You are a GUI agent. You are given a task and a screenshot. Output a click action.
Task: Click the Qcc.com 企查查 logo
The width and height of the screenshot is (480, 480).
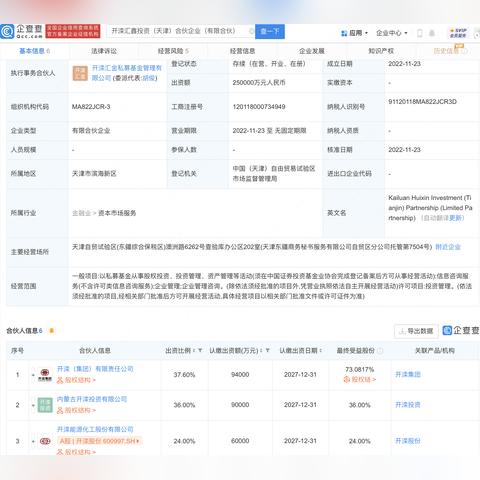click(x=22, y=31)
